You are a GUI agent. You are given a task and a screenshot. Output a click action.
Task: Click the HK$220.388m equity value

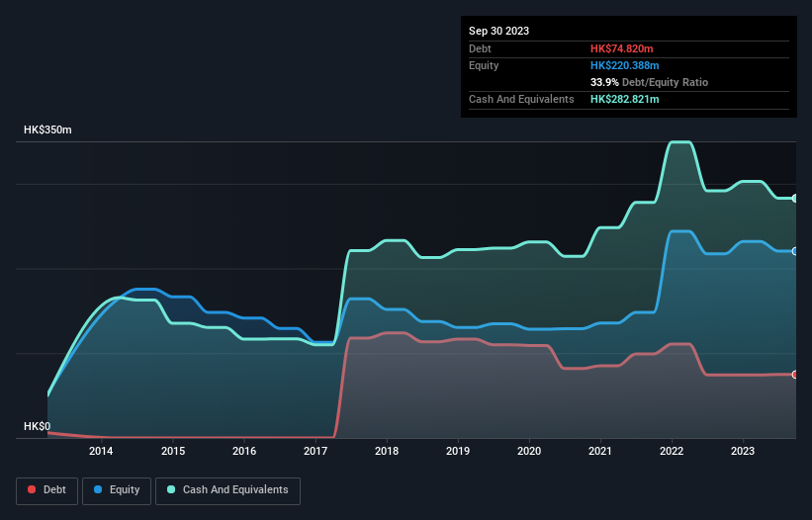click(x=624, y=65)
